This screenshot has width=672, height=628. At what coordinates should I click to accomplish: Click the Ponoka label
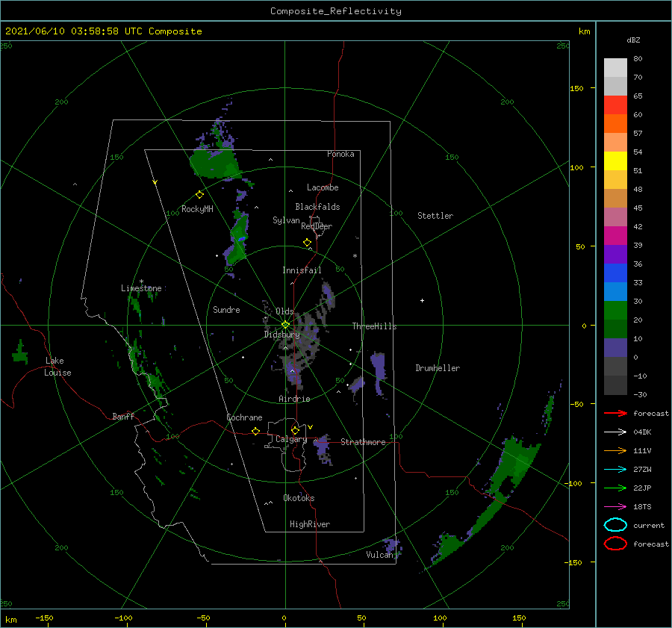[340, 154]
